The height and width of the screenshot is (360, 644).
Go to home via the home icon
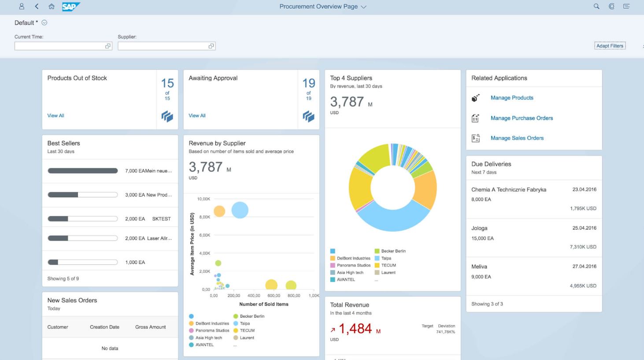51,6
